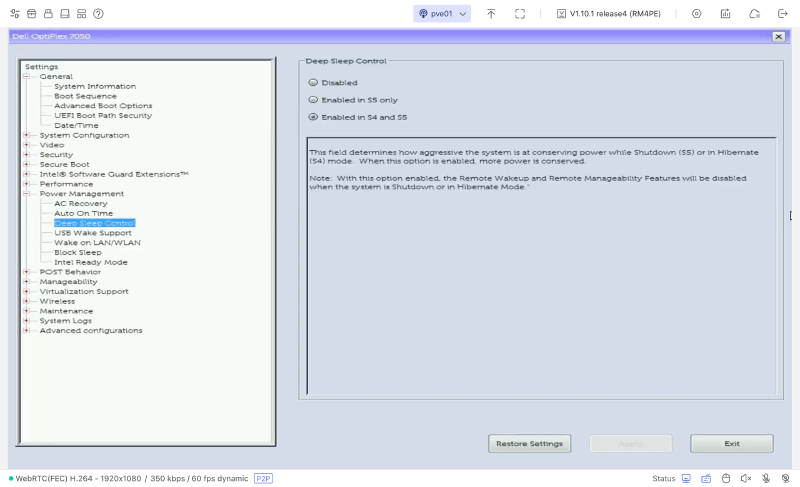Select UEFI Boot Path Security entry
The image size is (800, 487).
pyautogui.click(x=103, y=115)
